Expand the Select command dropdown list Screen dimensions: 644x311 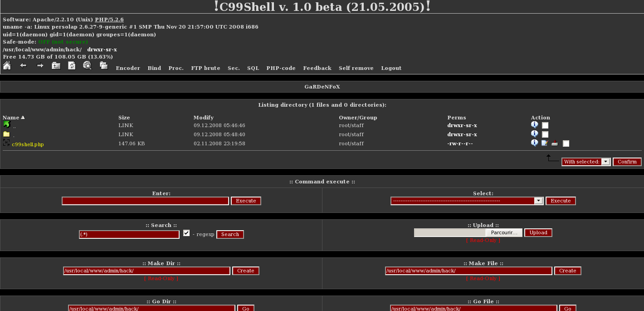[538, 201]
